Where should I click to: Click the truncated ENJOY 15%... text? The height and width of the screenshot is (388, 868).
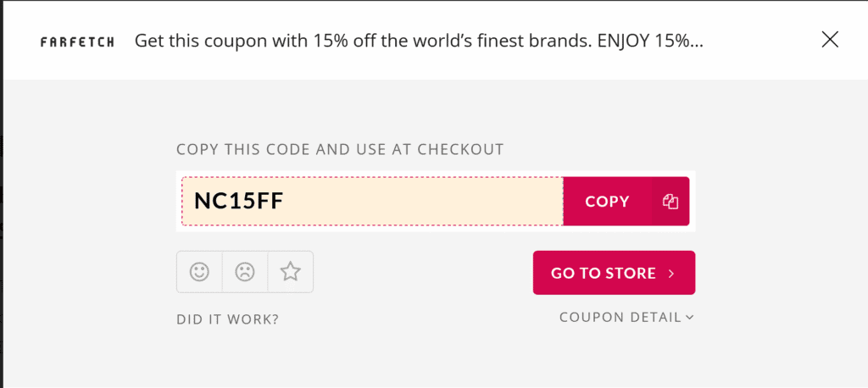point(650,42)
